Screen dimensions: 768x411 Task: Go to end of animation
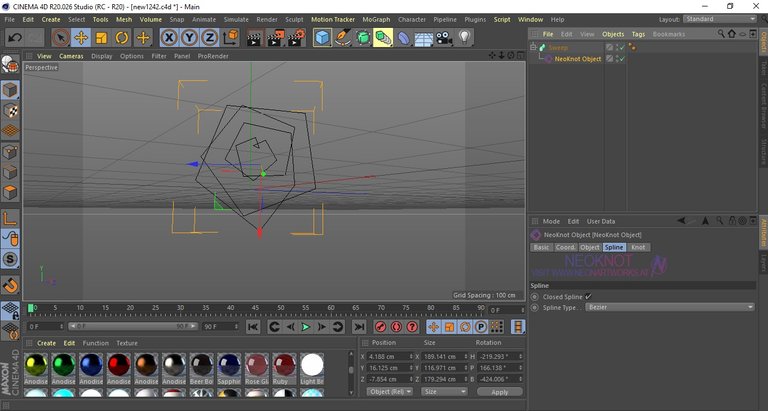(359, 327)
